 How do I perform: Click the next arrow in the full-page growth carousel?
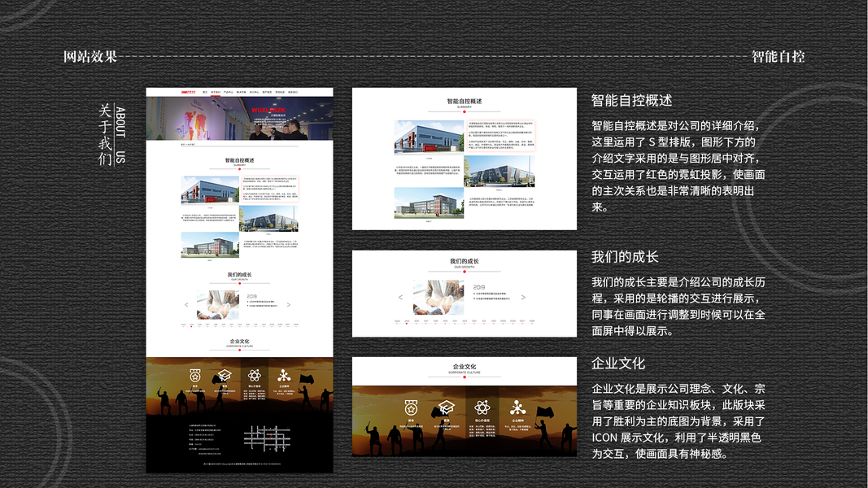click(x=289, y=305)
